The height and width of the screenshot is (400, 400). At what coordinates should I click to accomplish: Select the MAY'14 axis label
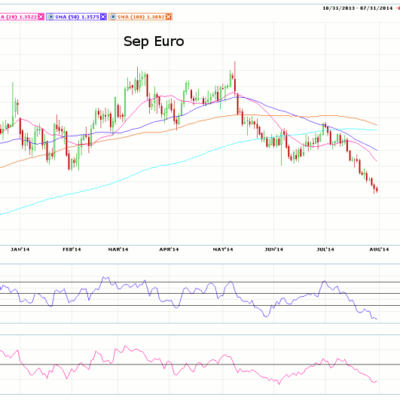point(223,249)
